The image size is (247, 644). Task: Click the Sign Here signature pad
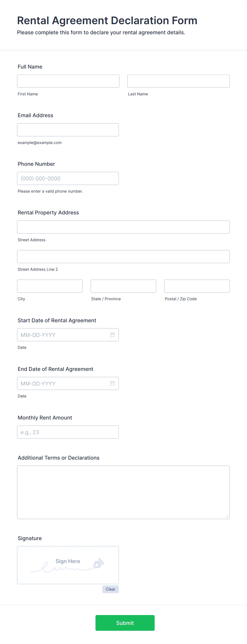(68, 565)
